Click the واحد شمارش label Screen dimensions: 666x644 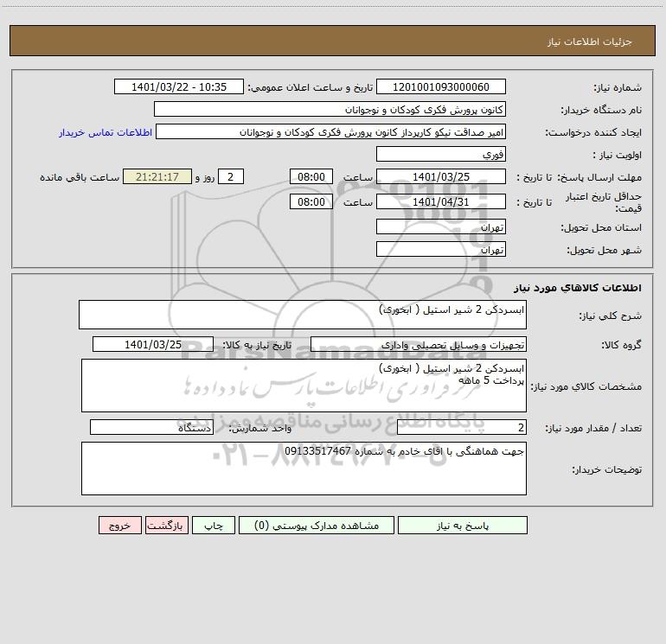point(260,429)
